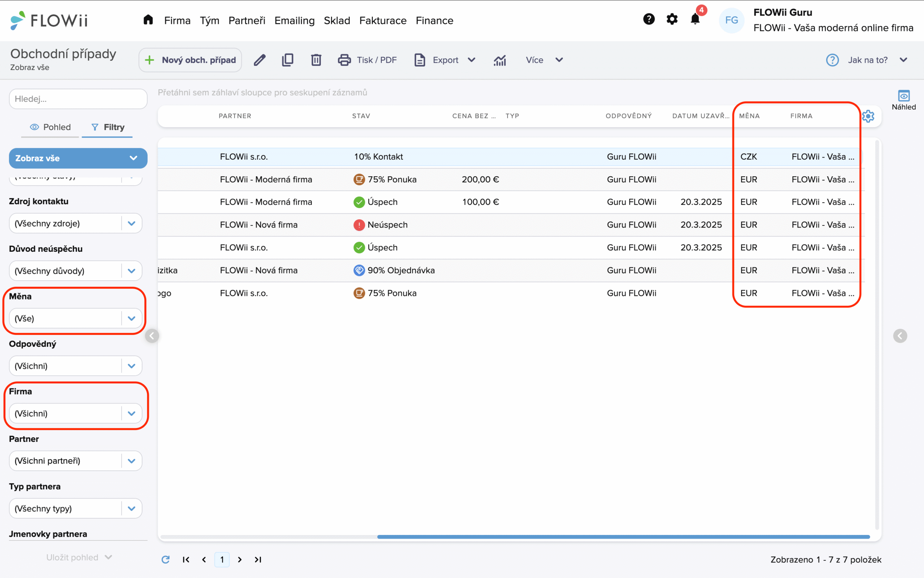Go to the home dashboard icon
Screen dimensions: 924x578
click(148, 20)
